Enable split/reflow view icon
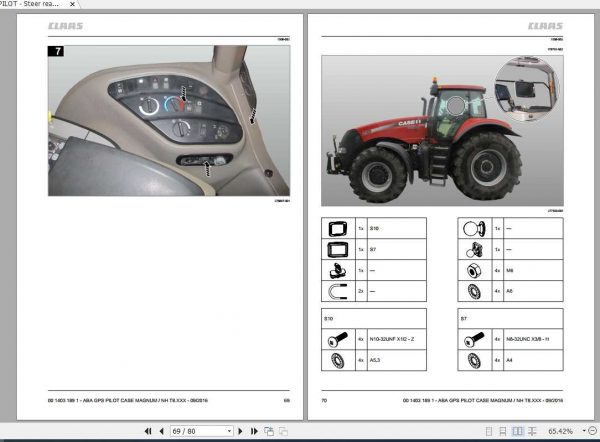The width and height of the screenshot is (600, 442). (x=532, y=431)
